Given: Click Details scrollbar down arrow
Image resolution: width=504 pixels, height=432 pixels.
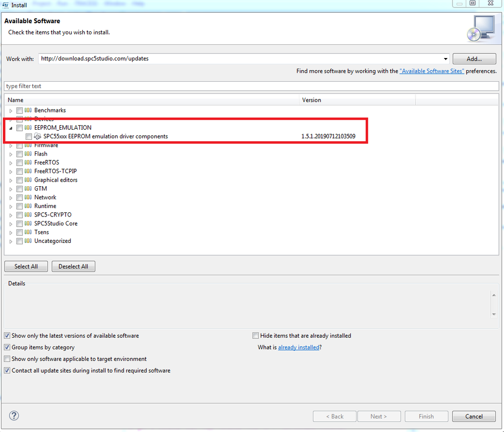Looking at the screenshot, I should (494, 314).
